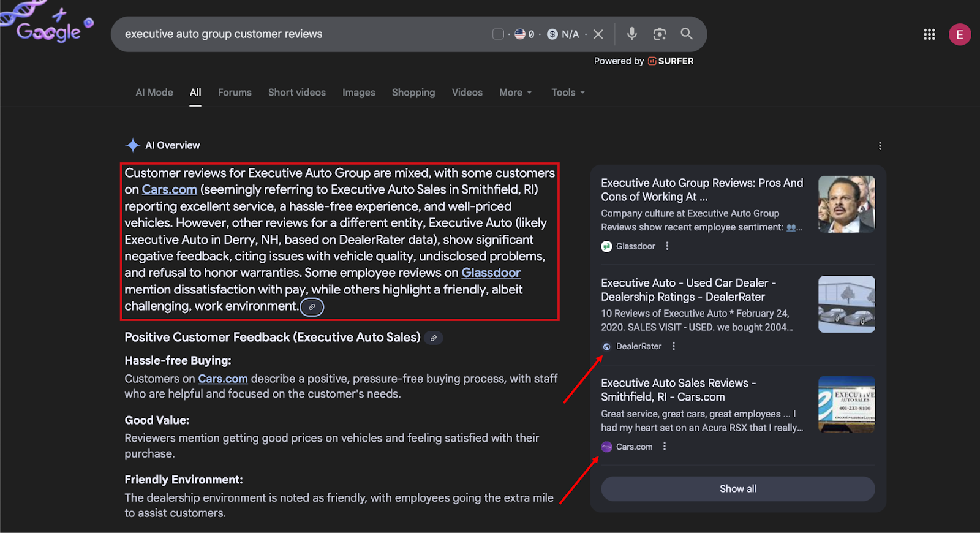Image resolution: width=980 pixels, height=533 pixels.
Task: Click link icon beside Positive Customer Feedback heading
Action: pos(434,338)
